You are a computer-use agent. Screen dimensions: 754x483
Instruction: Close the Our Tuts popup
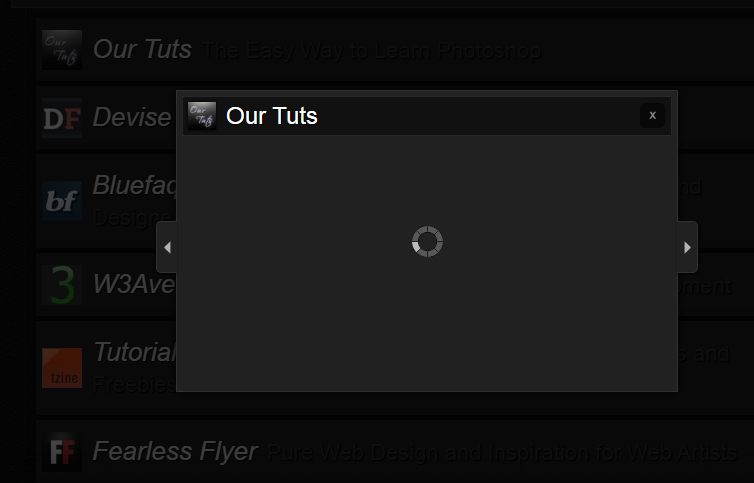coord(652,115)
